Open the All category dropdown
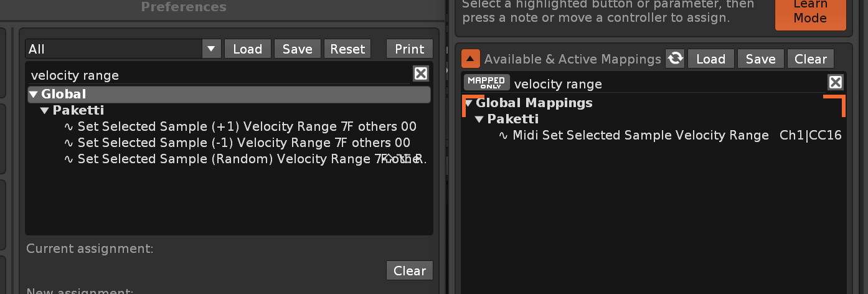The height and width of the screenshot is (294, 868). pyautogui.click(x=211, y=49)
